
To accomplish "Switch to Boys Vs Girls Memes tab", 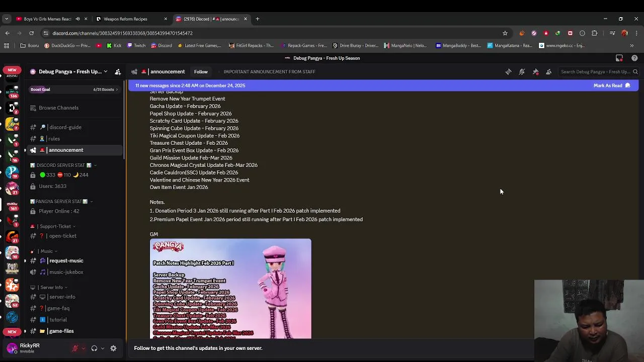I will [x=51, y=19].
